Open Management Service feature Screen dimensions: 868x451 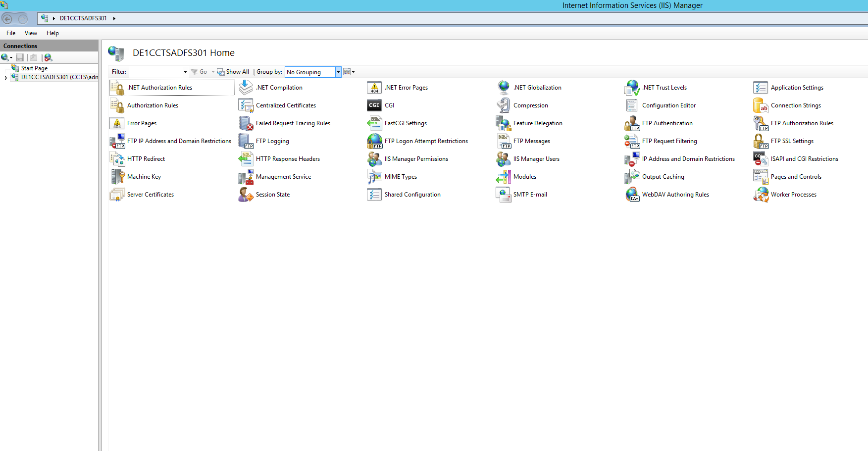click(x=275, y=177)
